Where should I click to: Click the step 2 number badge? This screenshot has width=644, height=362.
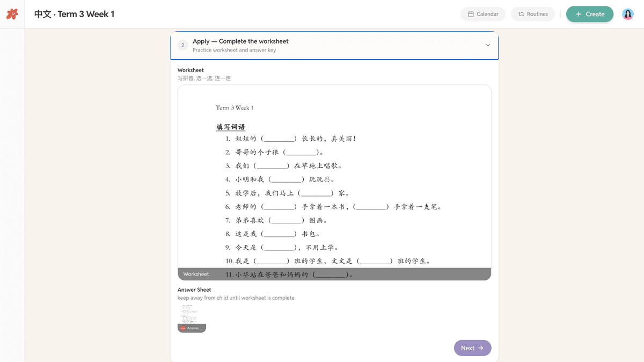click(182, 45)
